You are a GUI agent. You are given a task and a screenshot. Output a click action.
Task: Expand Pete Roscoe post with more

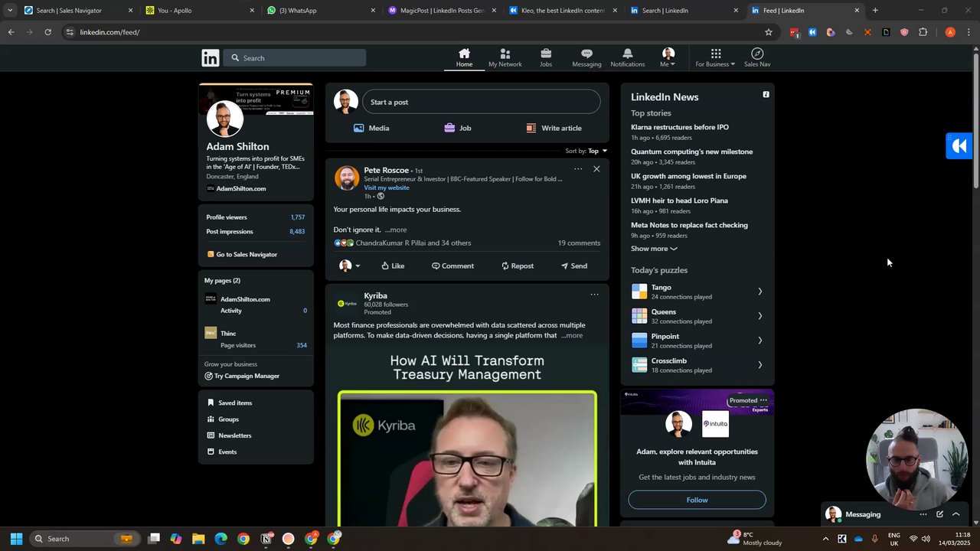tap(396, 230)
